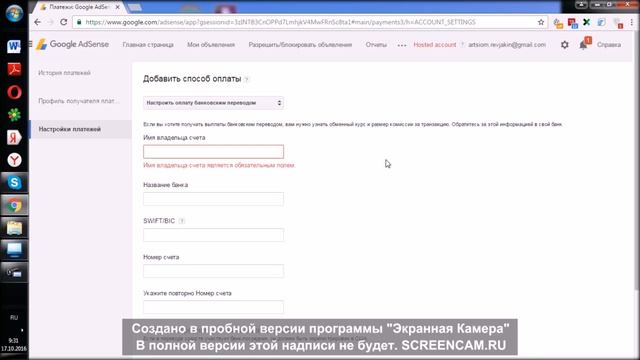Click the red and blue extension icon
Image resolution: width=640 pixels, height=360 pixels.
(572, 23)
